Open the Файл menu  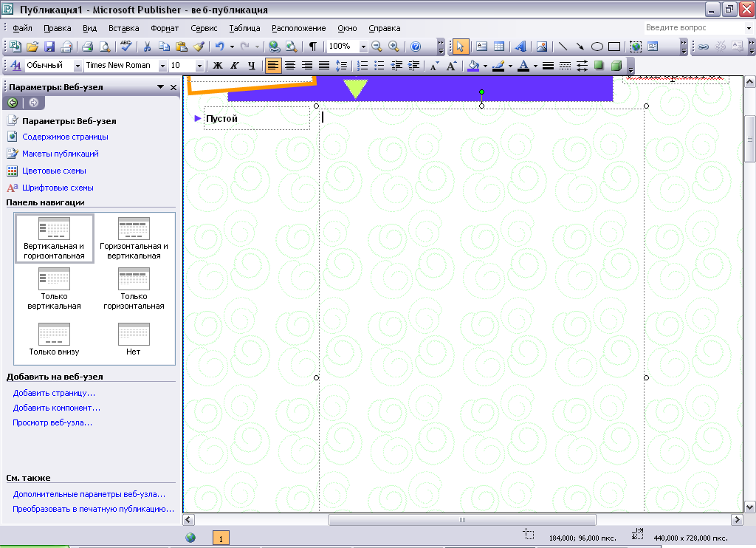tap(22, 28)
